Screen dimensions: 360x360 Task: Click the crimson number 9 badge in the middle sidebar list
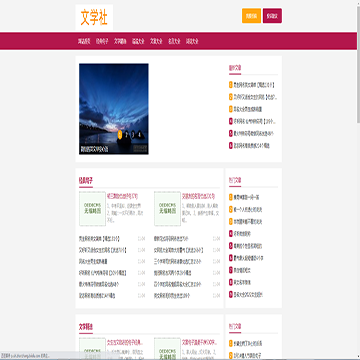pos(231,294)
